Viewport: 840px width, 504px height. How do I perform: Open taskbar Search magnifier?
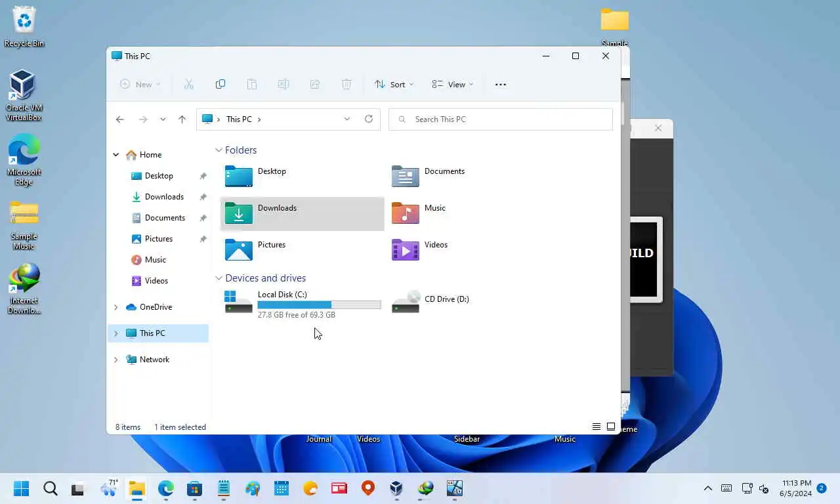pyautogui.click(x=51, y=488)
